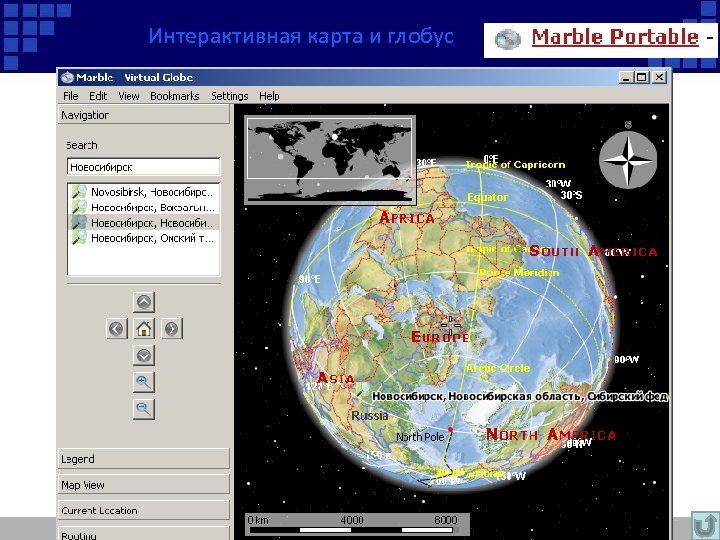Select the highlighted Новосибирск, Новосиби.. result
This screenshot has width=720, height=540.
click(144, 223)
